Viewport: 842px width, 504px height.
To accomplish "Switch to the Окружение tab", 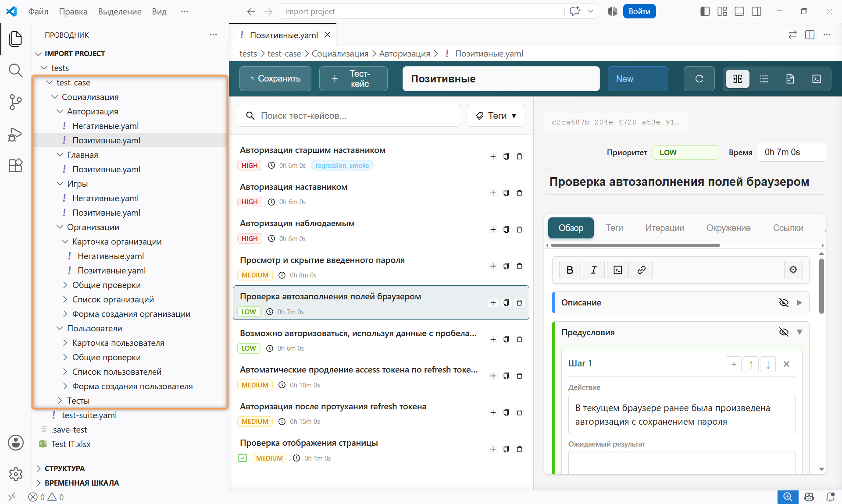I will pyautogui.click(x=728, y=228).
